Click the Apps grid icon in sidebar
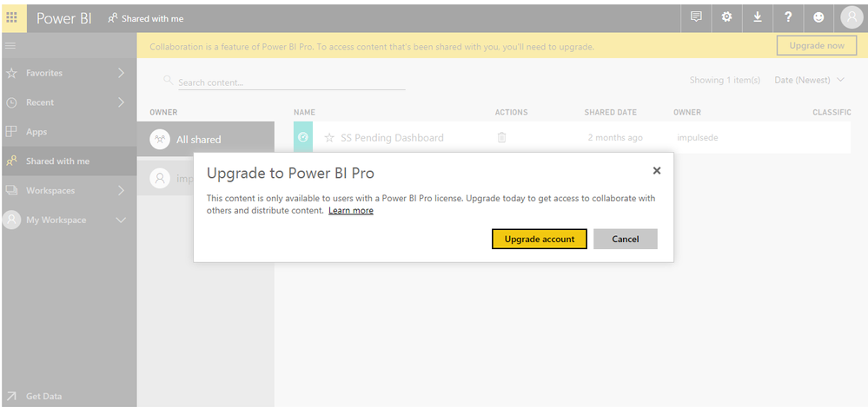868x414 pixels. (x=11, y=132)
